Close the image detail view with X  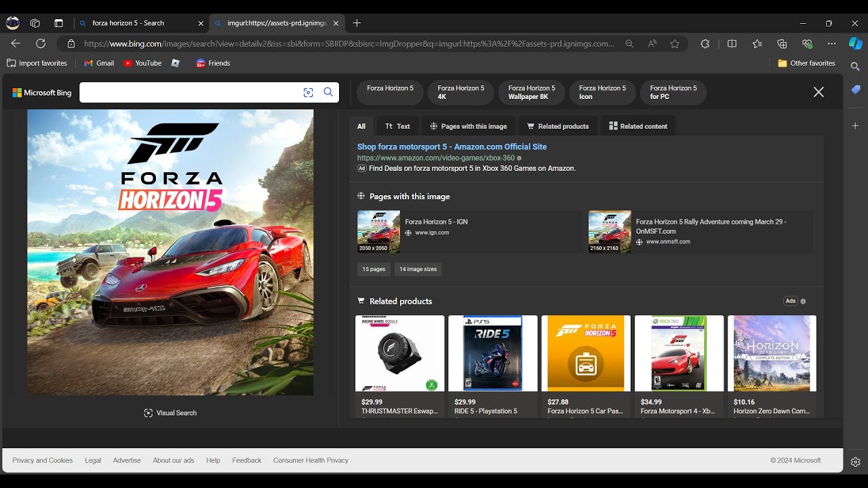818,92
